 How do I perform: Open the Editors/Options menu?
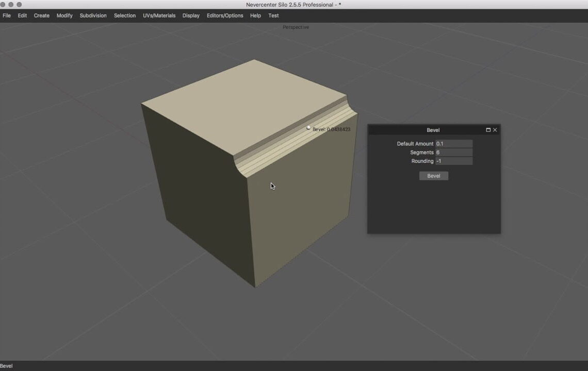click(x=225, y=15)
